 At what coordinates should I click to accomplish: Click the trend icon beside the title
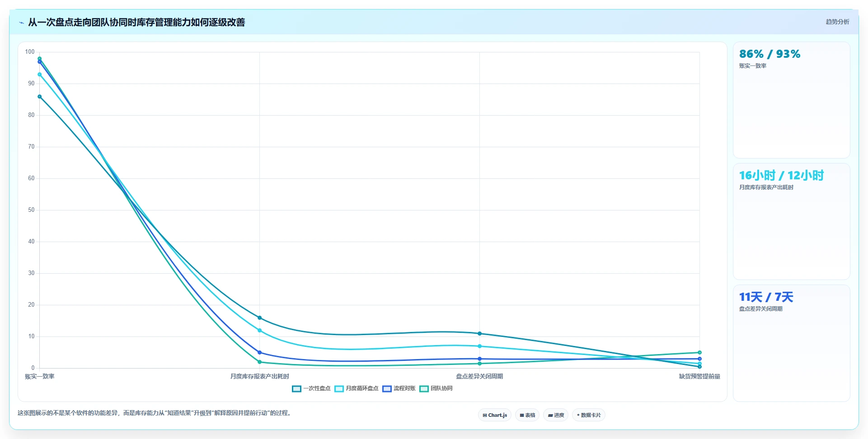(21, 23)
